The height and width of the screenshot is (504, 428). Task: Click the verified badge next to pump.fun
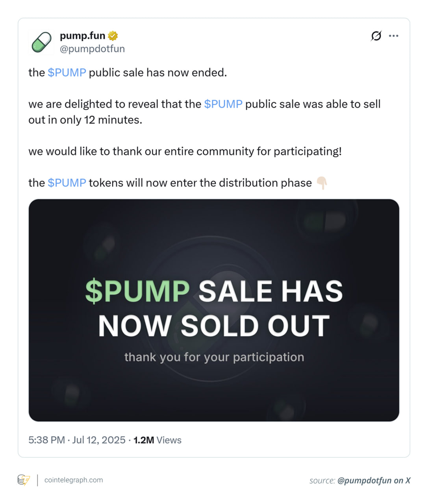tap(113, 35)
